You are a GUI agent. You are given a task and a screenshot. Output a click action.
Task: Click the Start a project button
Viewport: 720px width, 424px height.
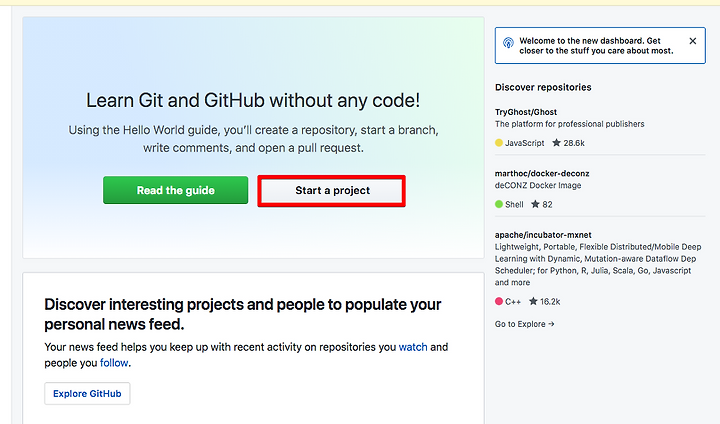(x=332, y=191)
